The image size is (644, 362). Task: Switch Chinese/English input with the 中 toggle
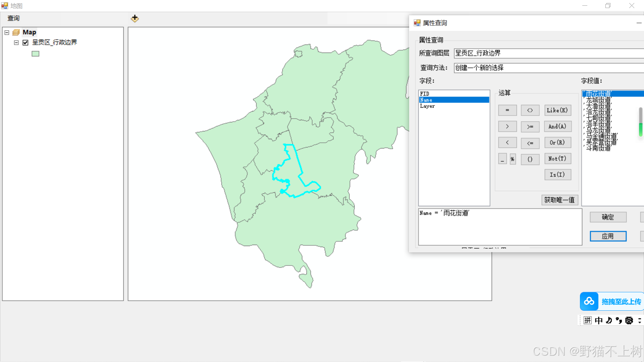pos(598,320)
